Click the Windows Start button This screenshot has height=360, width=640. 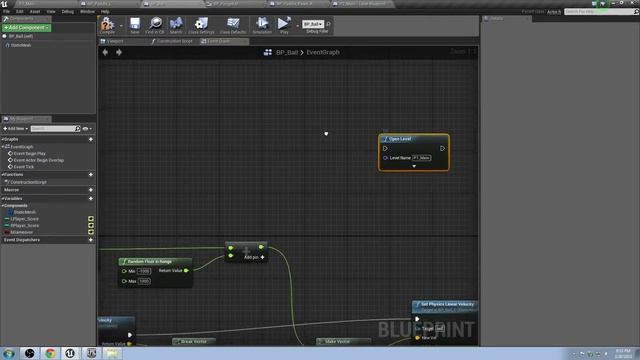pos(9,353)
